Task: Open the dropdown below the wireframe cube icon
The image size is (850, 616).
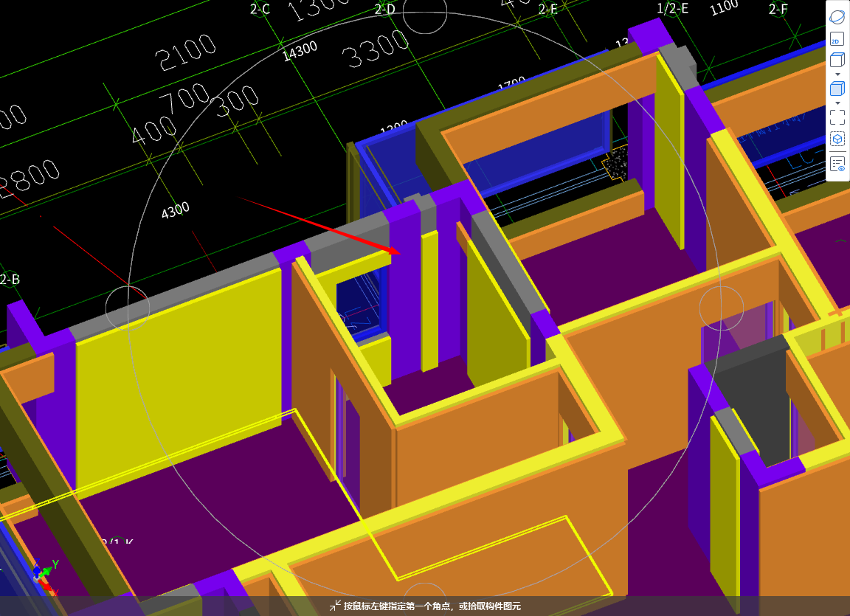Action: point(837,75)
